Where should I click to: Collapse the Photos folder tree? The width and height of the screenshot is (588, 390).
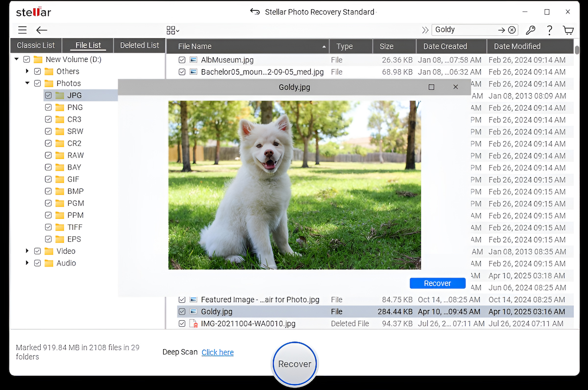(x=27, y=83)
